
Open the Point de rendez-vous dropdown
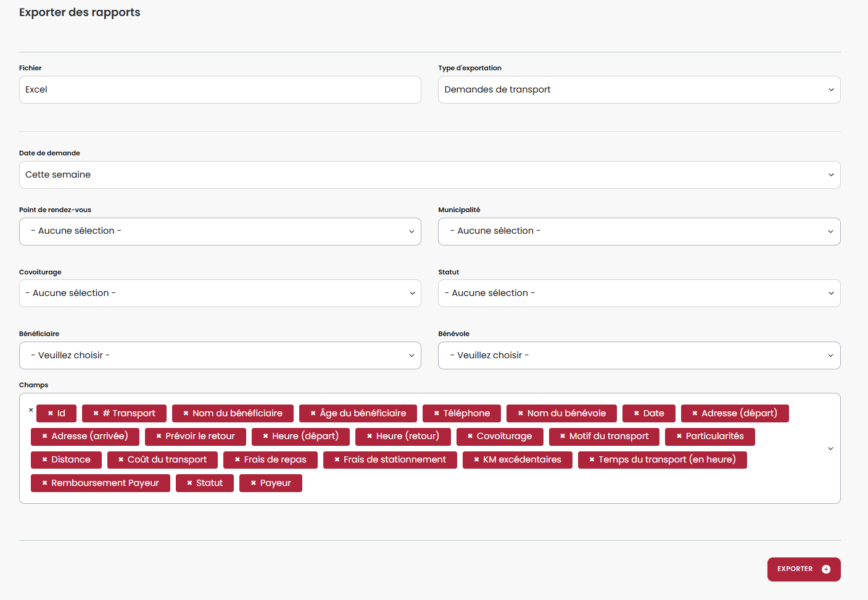(220, 231)
